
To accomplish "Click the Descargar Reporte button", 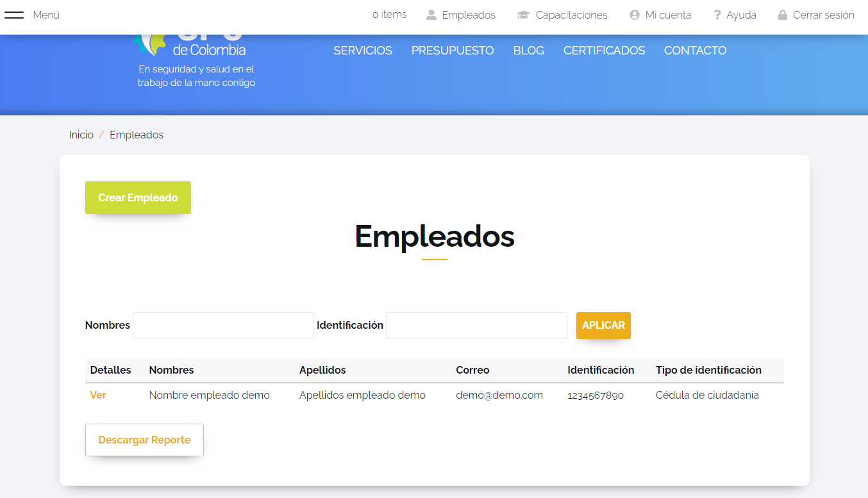I will click(x=144, y=440).
